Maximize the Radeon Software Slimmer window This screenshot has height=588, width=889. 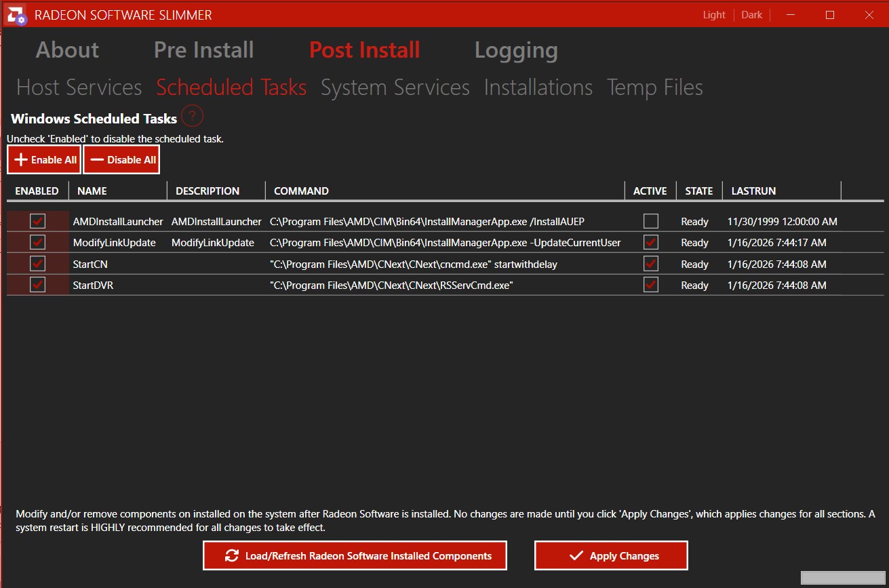point(830,15)
